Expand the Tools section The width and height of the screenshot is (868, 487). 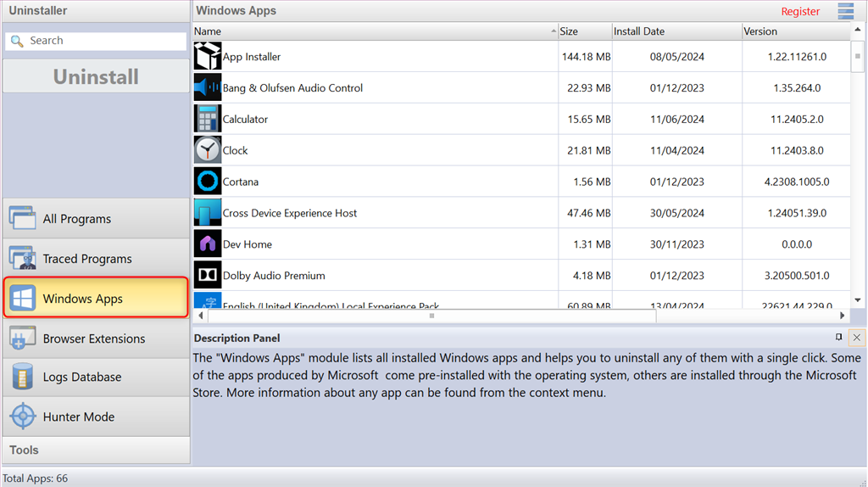click(96, 450)
